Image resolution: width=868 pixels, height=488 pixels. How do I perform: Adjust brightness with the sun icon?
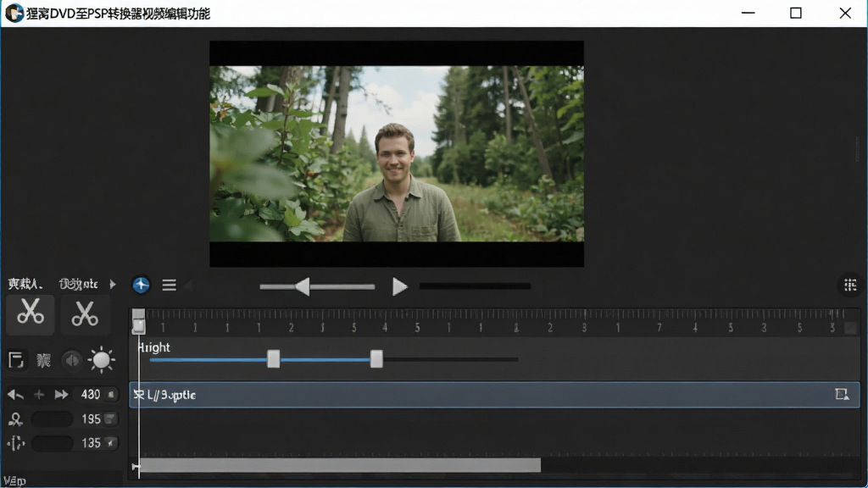(102, 359)
